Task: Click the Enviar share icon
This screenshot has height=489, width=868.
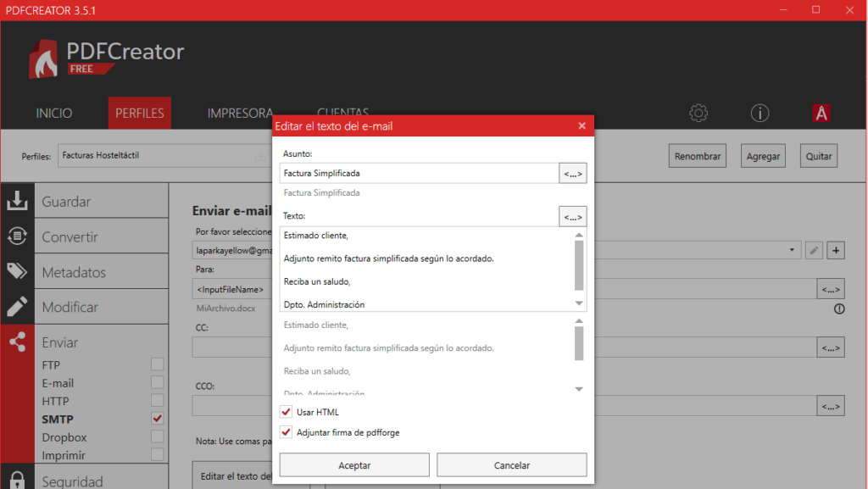Action: 17,342
